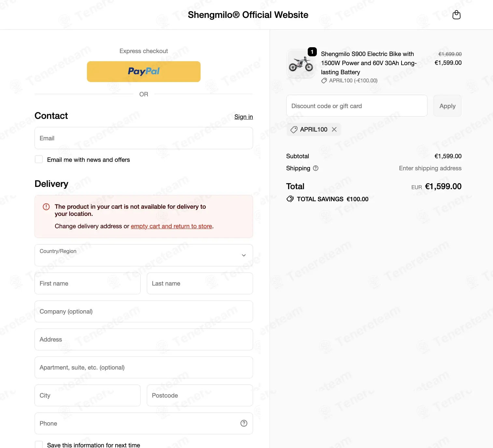Viewport: 493px width, 448px height.
Task: Check Save this information for next time
Action: [x=39, y=444]
